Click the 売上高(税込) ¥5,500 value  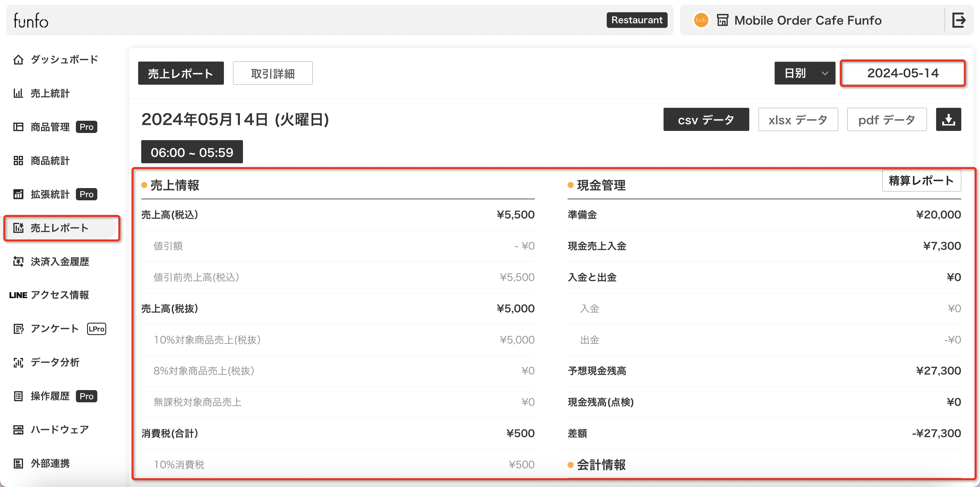coord(516,215)
